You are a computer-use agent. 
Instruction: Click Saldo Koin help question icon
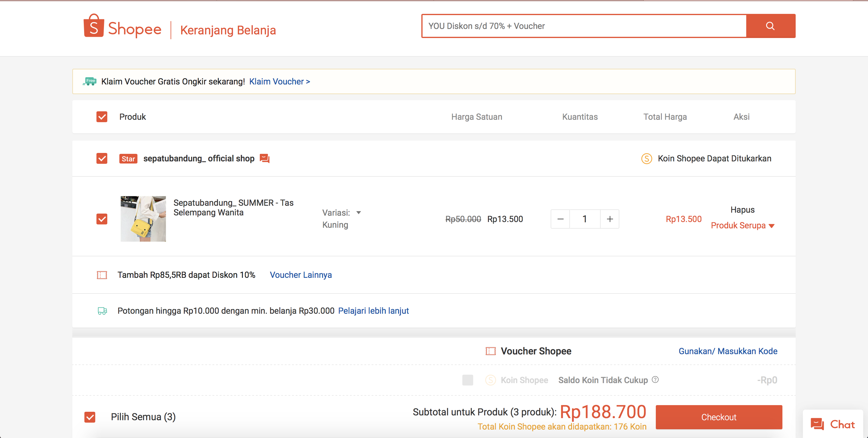pos(655,380)
